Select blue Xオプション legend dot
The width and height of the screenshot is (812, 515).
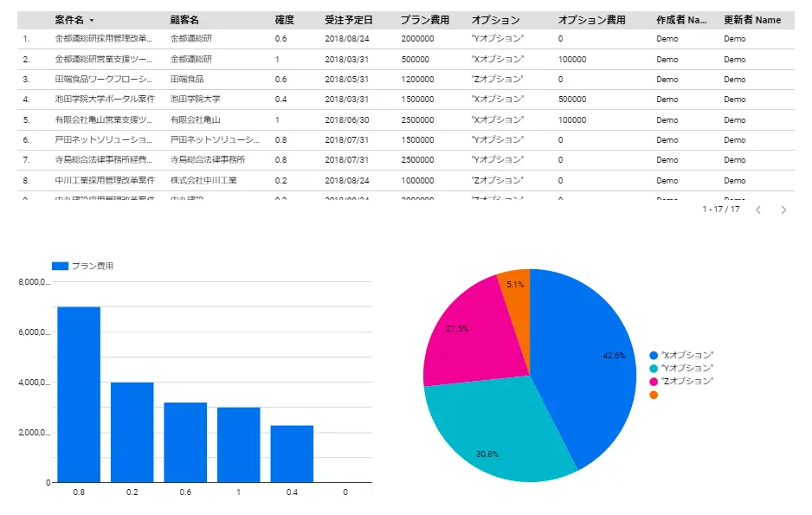pos(654,355)
